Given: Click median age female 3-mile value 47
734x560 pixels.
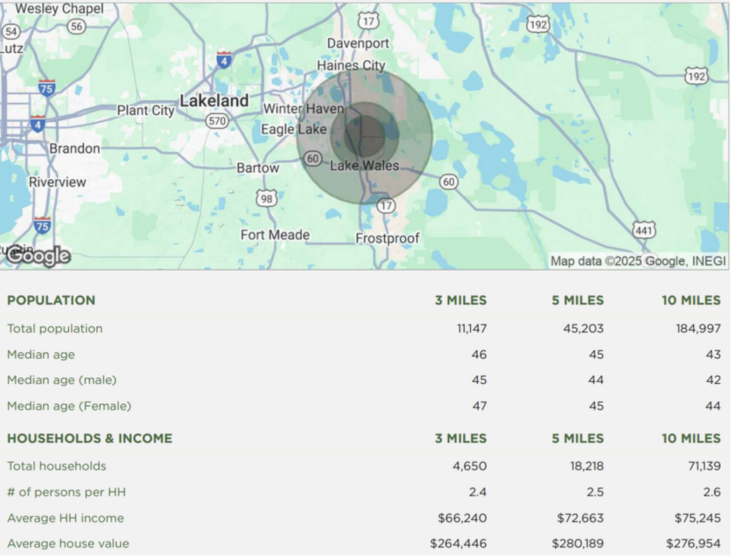Looking at the screenshot, I should pos(479,406).
